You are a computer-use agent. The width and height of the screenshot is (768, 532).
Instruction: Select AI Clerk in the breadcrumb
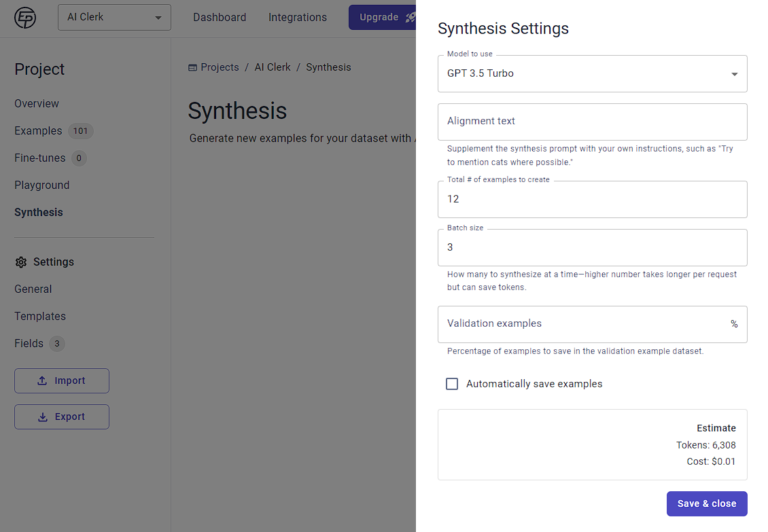pyautogui.click(x=273, y=68)
